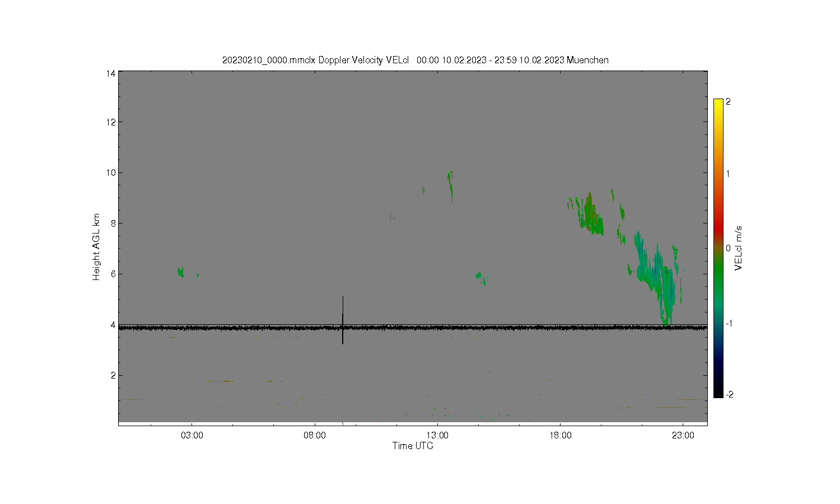The image size is (840, 504).
Task: Click the 'Time UTC' x-axis label
Action: coord(413,446)
